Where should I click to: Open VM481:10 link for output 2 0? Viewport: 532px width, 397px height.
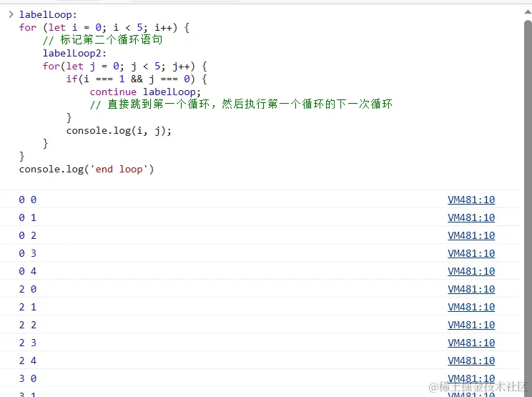click(471, 289)
